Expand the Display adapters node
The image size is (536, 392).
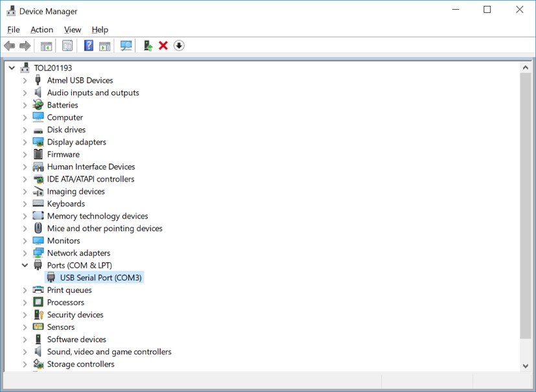(x=25, y=142)
